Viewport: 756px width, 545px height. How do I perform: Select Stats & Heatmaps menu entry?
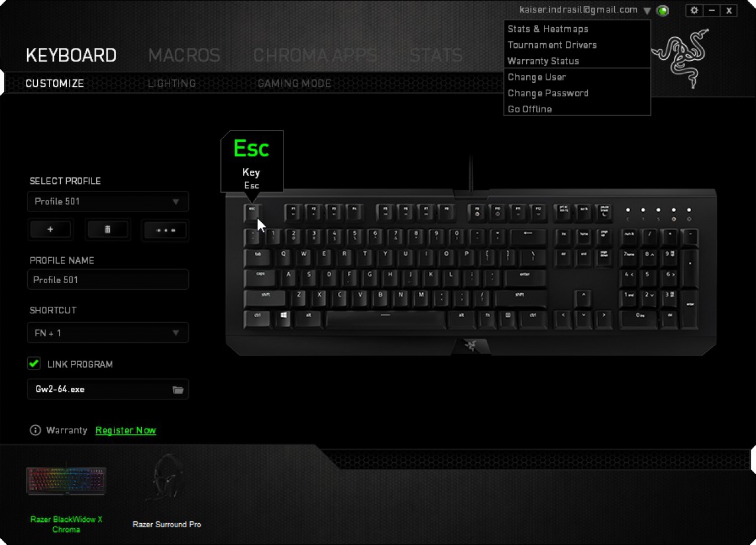[x=548, y=29]
